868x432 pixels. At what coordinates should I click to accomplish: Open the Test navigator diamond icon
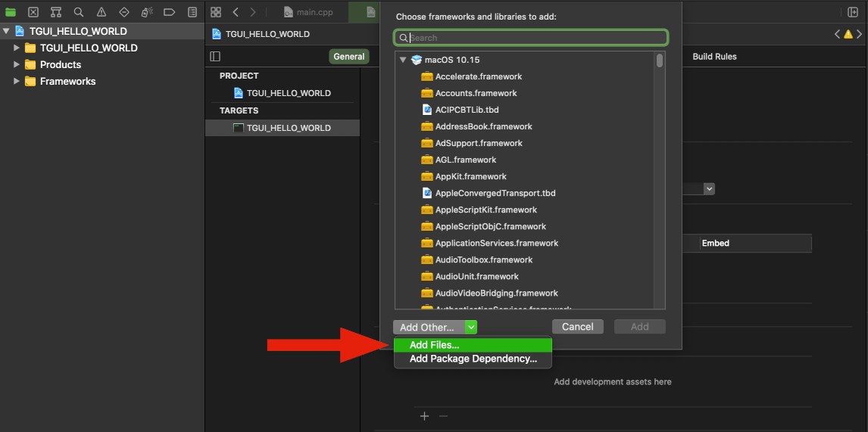(x=124, y=11)
